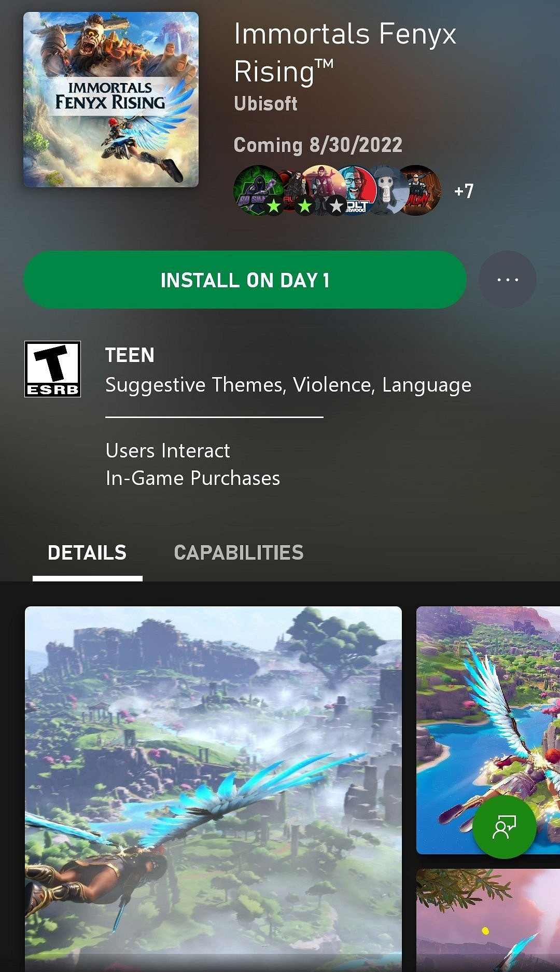The image size is (560, 972).
Task: Tap the ESRB Teen rating icon
Action: pos(52,369)
